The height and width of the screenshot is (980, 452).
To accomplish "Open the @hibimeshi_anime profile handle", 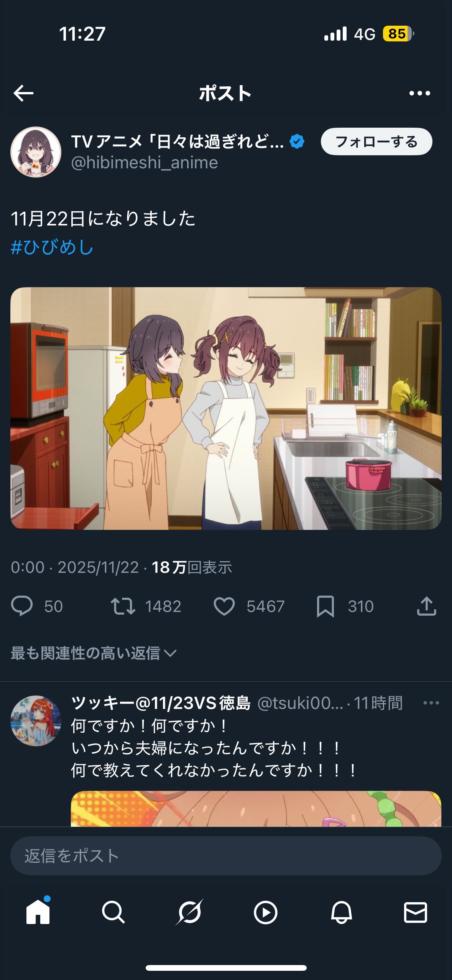I will 145,163.
